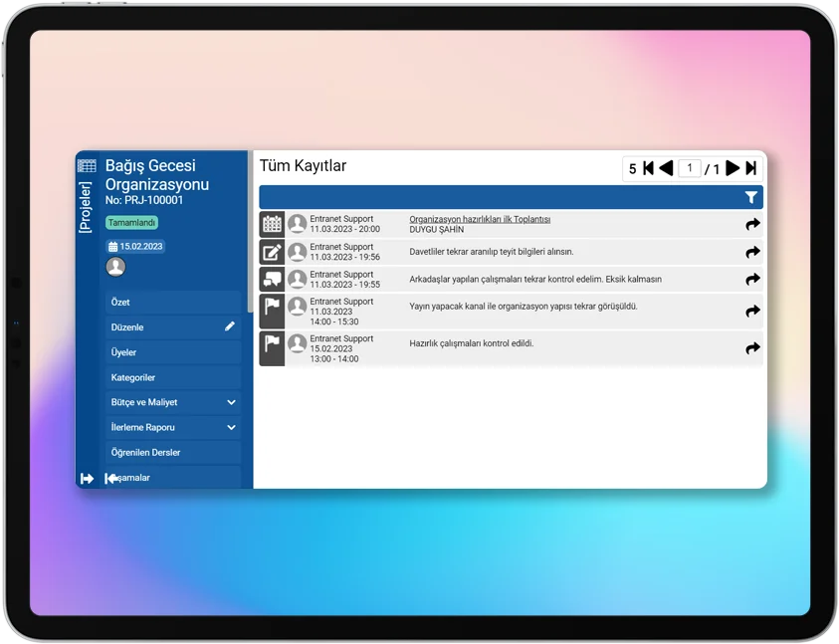Click the calendar icon on the meeting record

click(272, 224)
